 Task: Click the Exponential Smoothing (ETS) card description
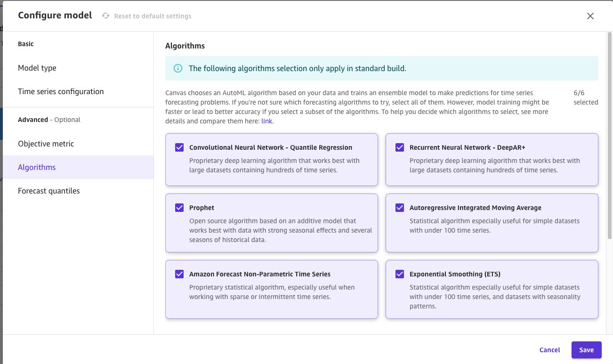[495, 297]
